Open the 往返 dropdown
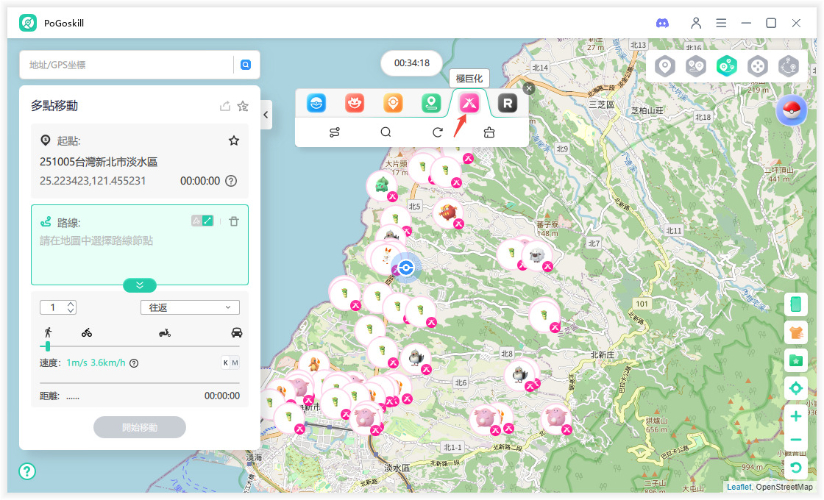Viewport: 824px width, 500px height. (189, 307)
